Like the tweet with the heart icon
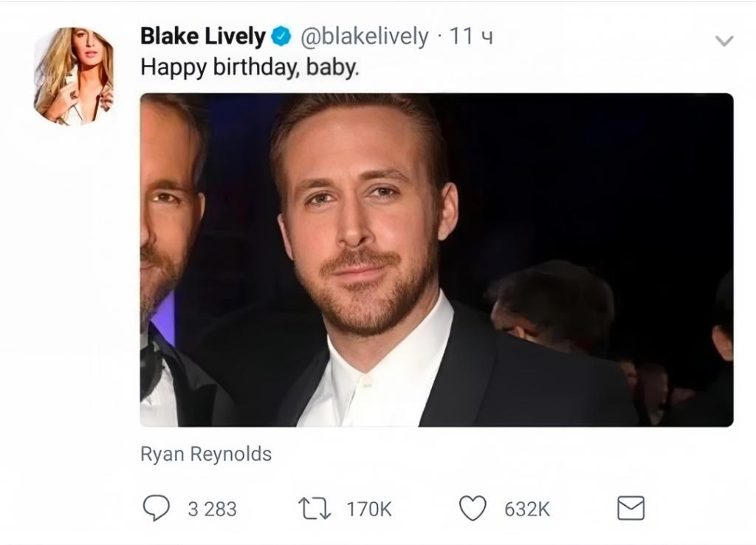The image size is (756, 545). coord(472,508)
